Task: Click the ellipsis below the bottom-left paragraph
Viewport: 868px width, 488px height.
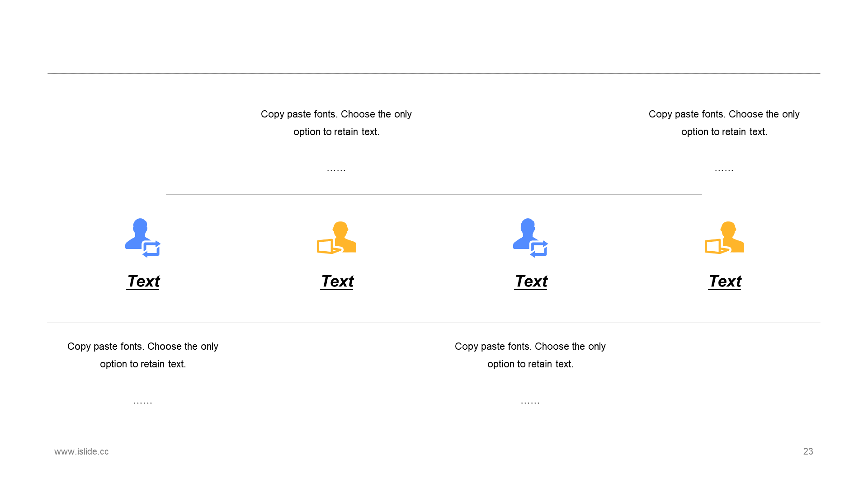Action: pyautogui.click(x=143, y=402)
